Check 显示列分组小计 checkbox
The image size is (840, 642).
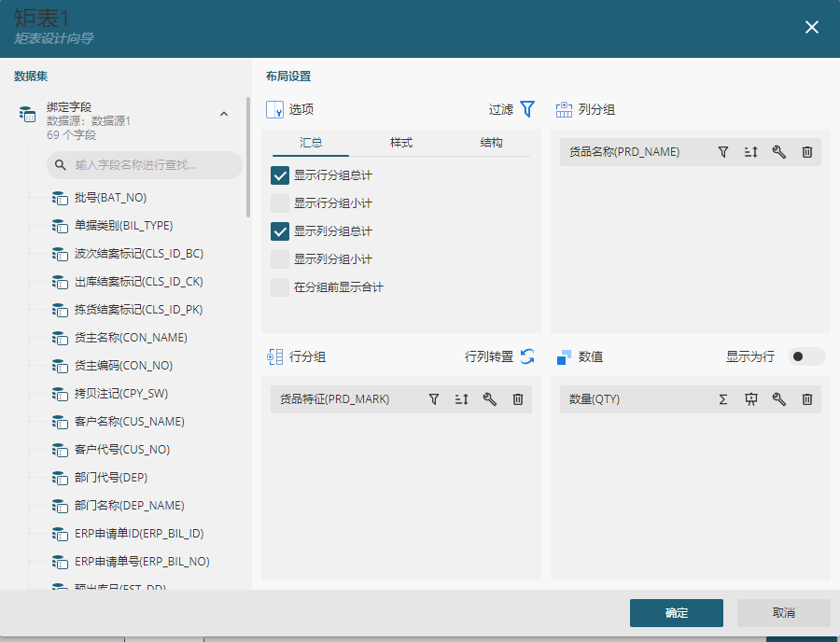[x=280, y=259]
